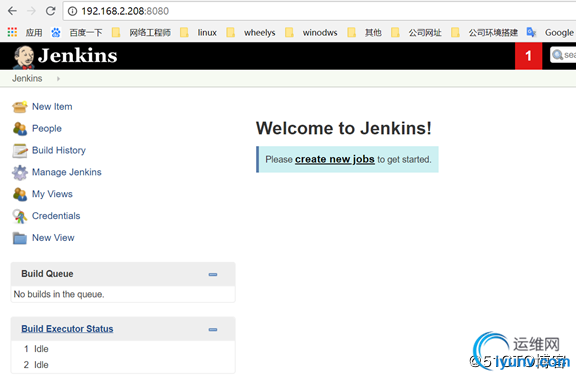Open the 应用 apps bookmark
The width and height of the screenshot is (576, 378).
click(25, 32)
